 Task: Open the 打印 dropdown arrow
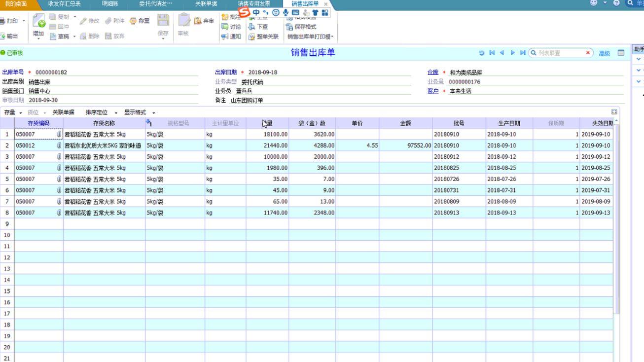click(25, 21)
